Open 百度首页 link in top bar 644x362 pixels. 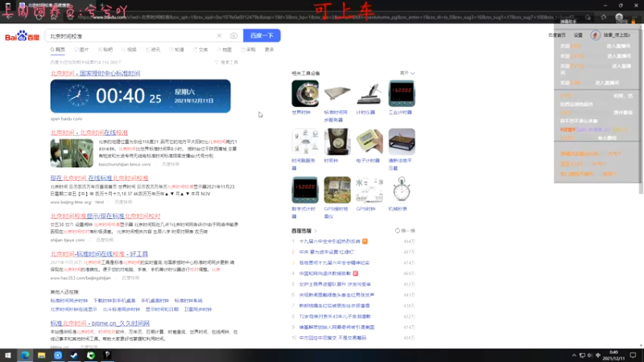click(557, 35)
